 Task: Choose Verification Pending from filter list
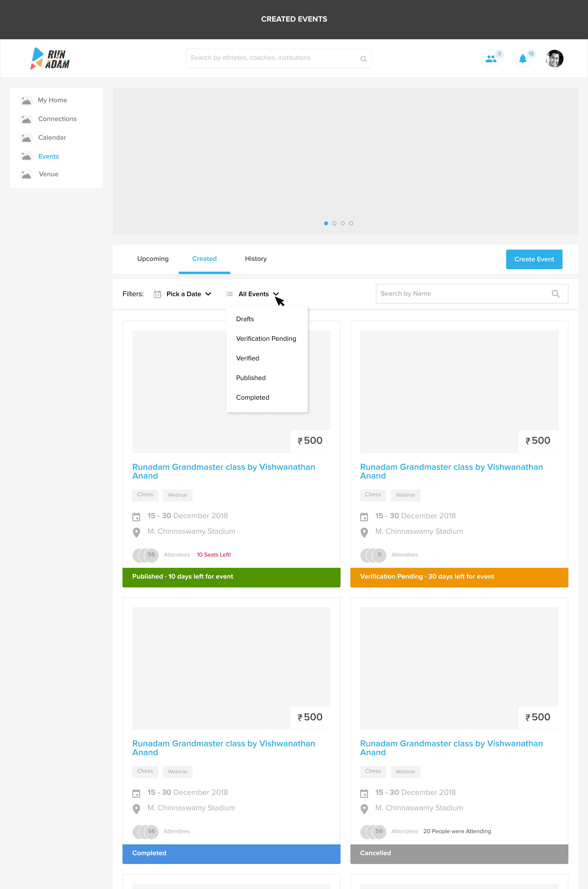(266, 339)
